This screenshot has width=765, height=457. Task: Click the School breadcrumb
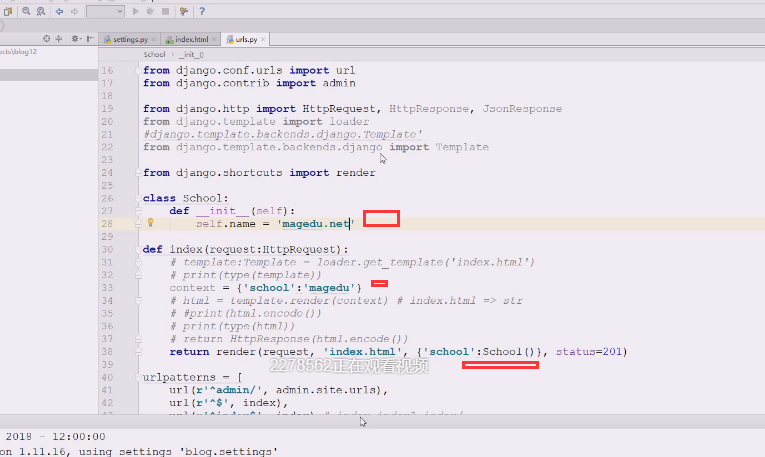coord(154,55)
